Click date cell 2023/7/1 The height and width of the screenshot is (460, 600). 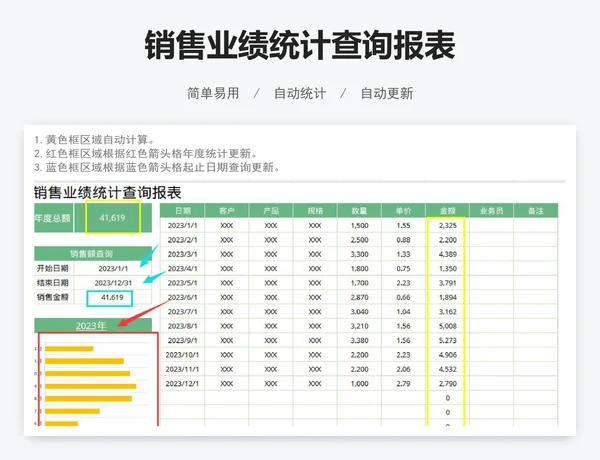click(183, 312)
